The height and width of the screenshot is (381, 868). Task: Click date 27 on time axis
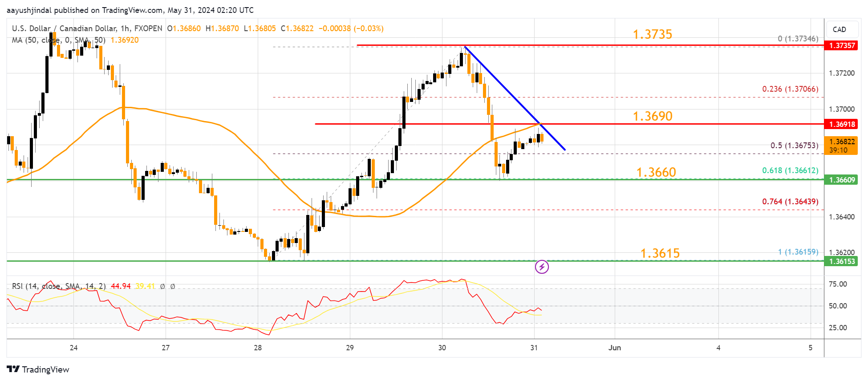click(166, 348)
